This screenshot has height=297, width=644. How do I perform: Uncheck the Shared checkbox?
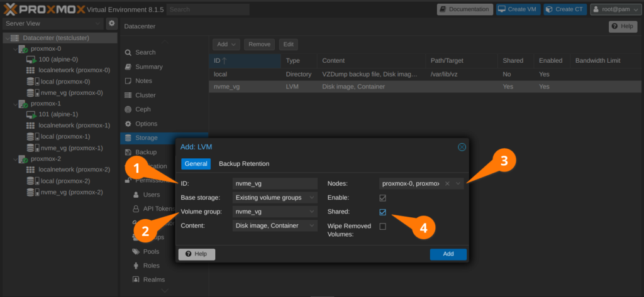pyautogui.click(x=383, y=212)
